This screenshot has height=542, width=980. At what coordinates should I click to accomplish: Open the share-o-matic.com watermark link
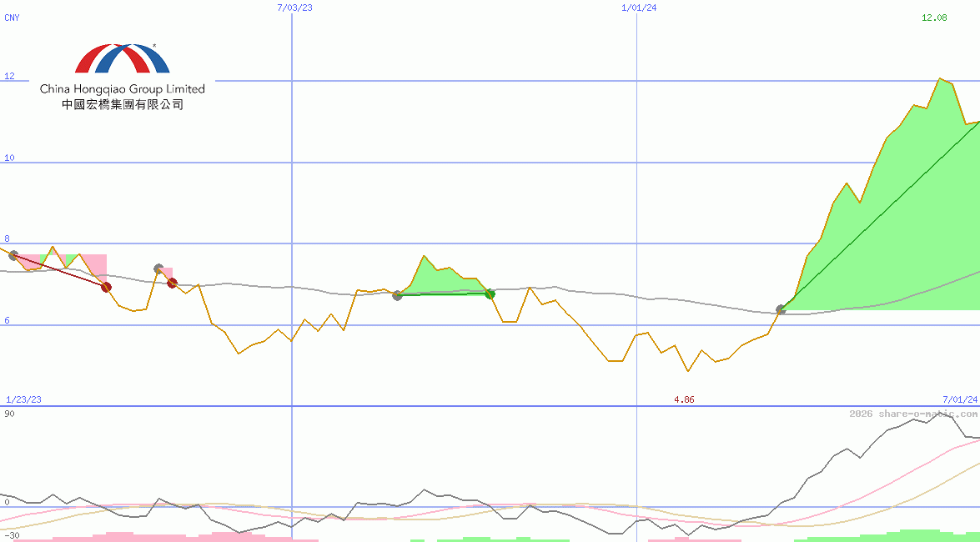coord(913,414)
